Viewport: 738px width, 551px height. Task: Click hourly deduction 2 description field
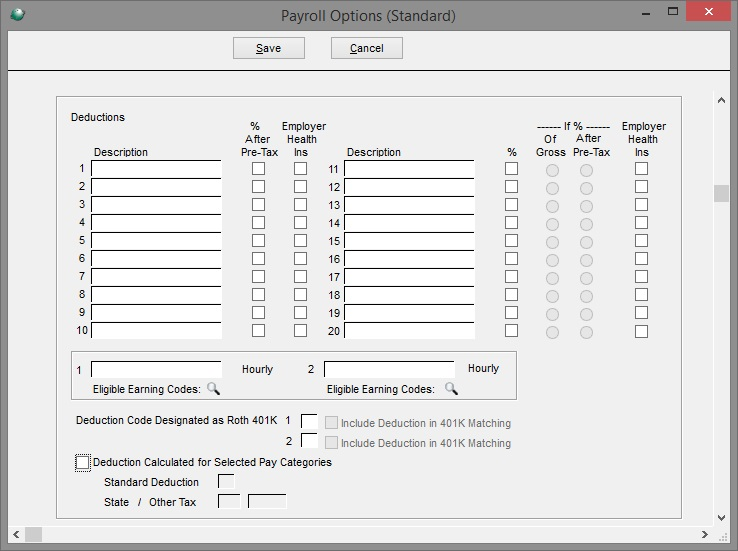(390, 369)
